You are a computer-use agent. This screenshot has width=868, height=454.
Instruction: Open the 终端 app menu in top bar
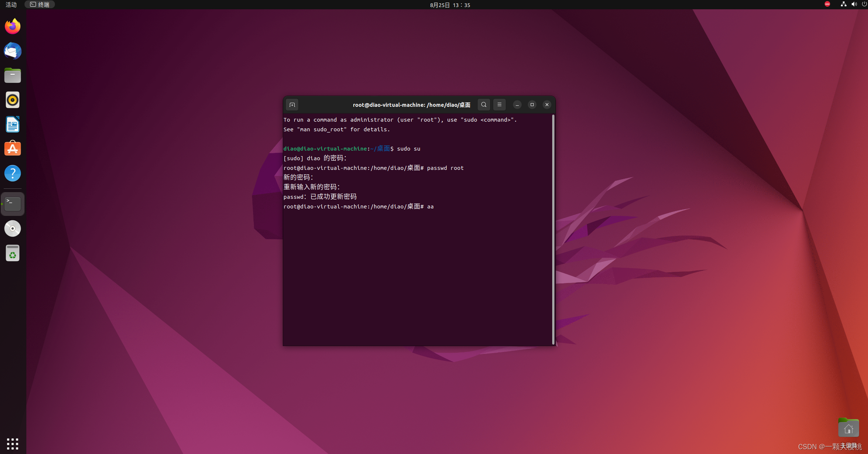coord(40,4)
